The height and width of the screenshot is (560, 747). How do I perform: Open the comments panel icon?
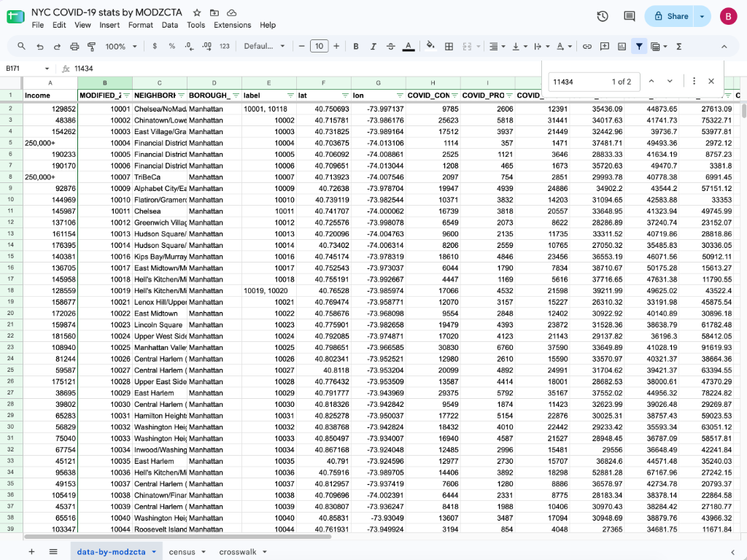630,16
